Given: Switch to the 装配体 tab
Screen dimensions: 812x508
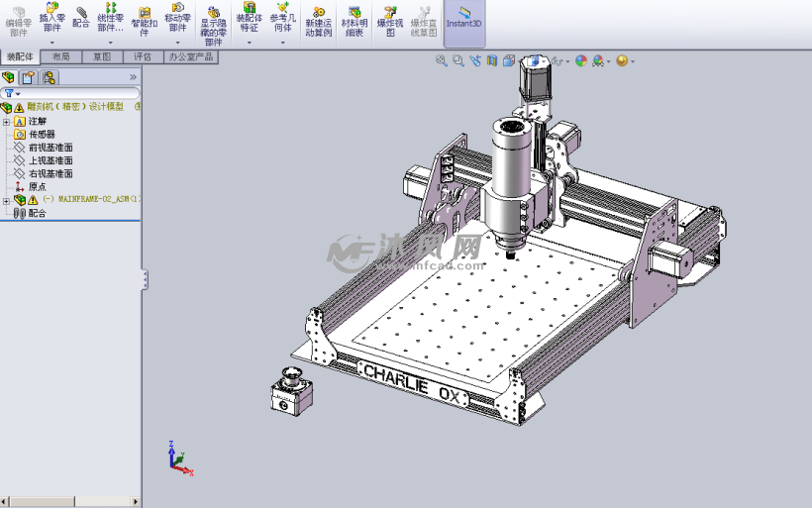Looking at the screenshot, I should click(x=20, y=57).
